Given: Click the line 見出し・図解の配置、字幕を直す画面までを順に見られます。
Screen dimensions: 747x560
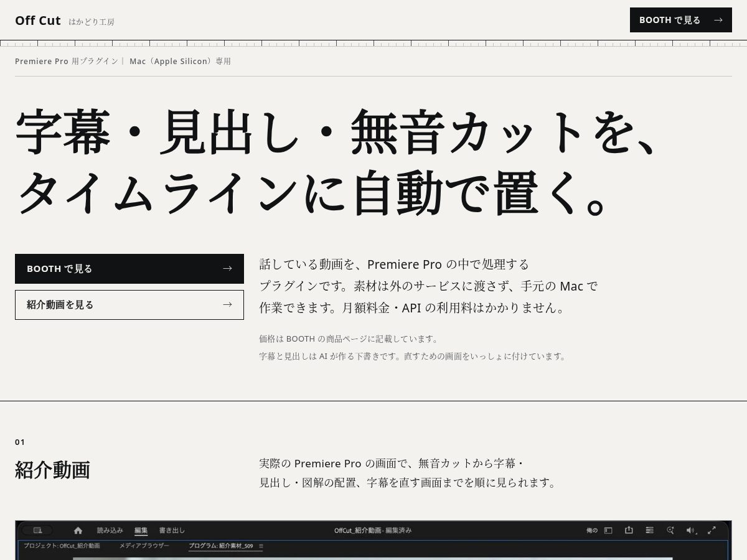Looking at the screenshot, I should tap(408, 483).
